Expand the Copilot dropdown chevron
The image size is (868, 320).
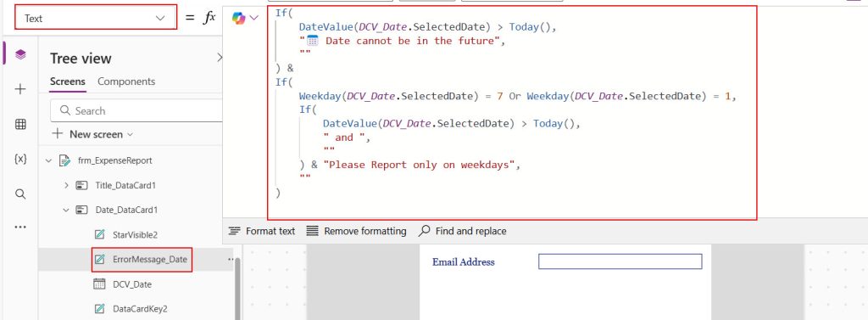pos(254,19)
